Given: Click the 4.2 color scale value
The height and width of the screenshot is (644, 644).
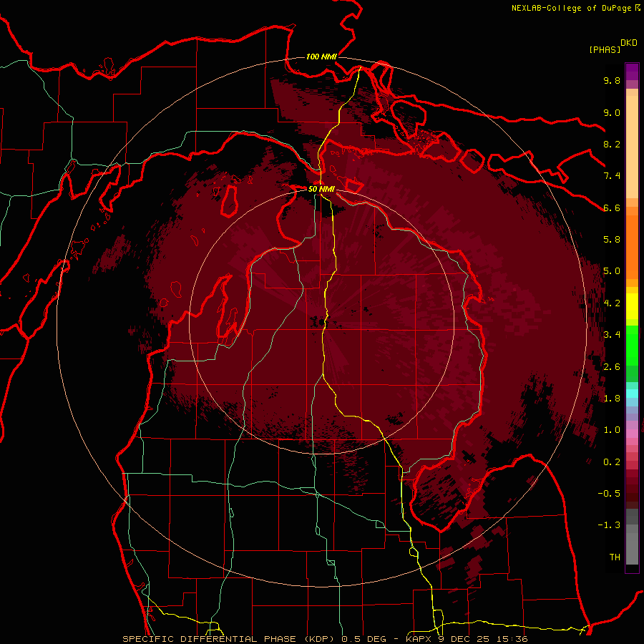Looking at the screenshot, I should (612, 303).
